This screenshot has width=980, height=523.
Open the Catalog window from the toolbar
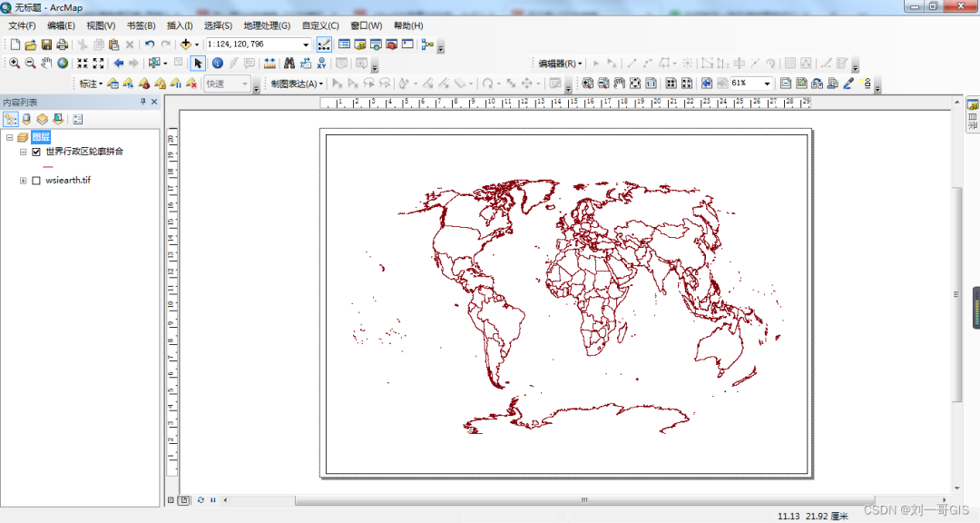point(360,44)
